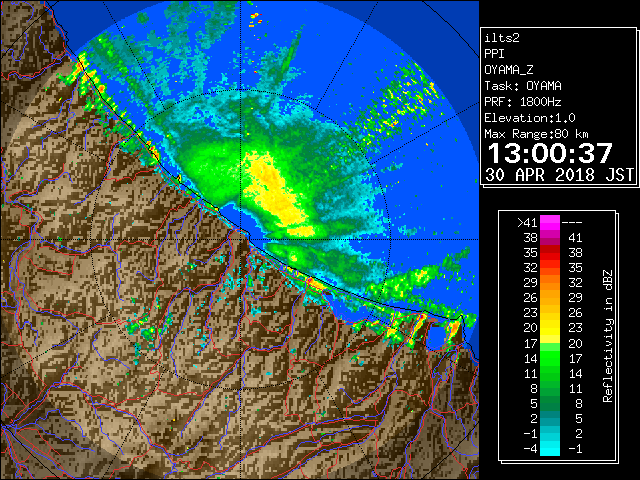This screenshot has width=640, height=480.
Task: Click the "Elevation:1.0" text
Action: tap(530, 118)
